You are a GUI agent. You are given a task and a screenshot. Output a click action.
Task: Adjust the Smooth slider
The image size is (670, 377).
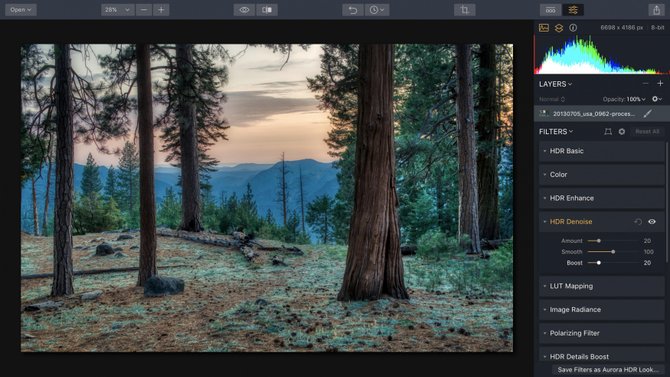click(x=614, y=252)
